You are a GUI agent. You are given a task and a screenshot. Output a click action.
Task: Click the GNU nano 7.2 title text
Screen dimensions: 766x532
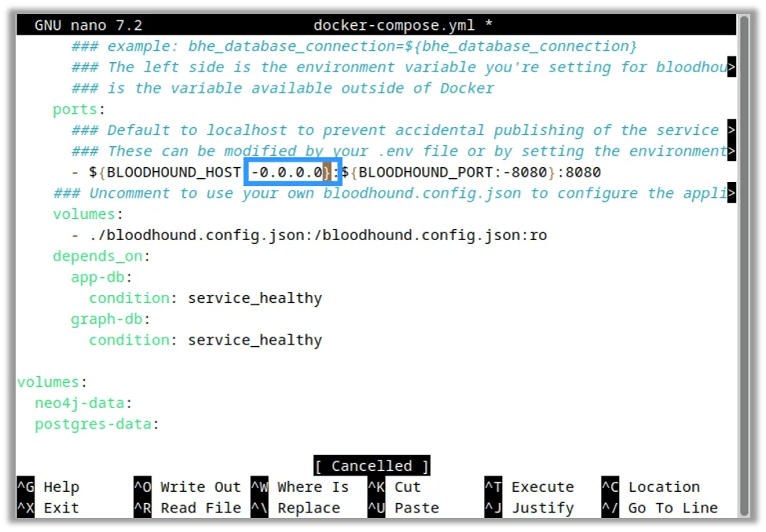pyautogui.click(x=89, y=25)
